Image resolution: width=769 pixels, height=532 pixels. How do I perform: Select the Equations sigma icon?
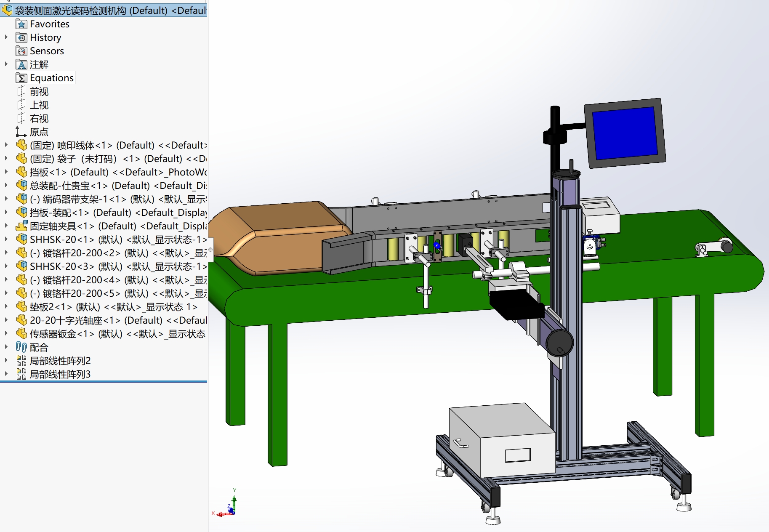[21, 78]
